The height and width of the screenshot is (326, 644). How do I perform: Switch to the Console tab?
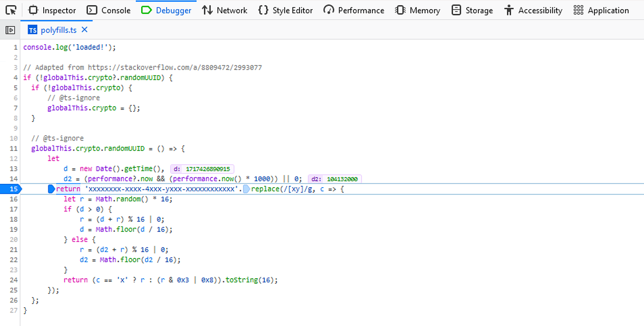(x=109, y=10)
